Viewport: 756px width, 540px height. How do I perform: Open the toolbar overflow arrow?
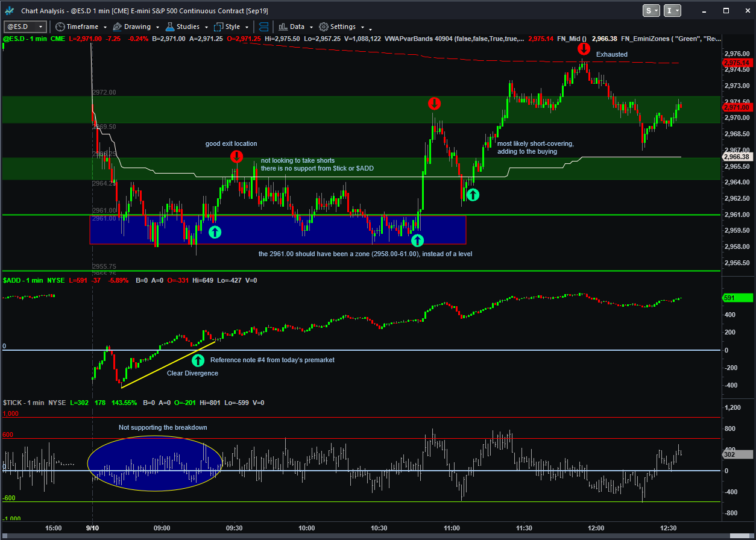(x=370, y=28)
